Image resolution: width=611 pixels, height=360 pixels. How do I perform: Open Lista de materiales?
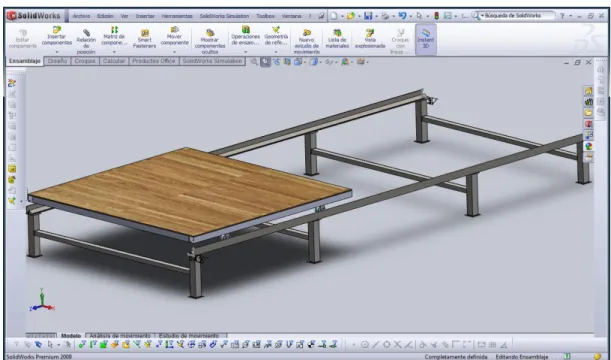click(x=337, y=38)
